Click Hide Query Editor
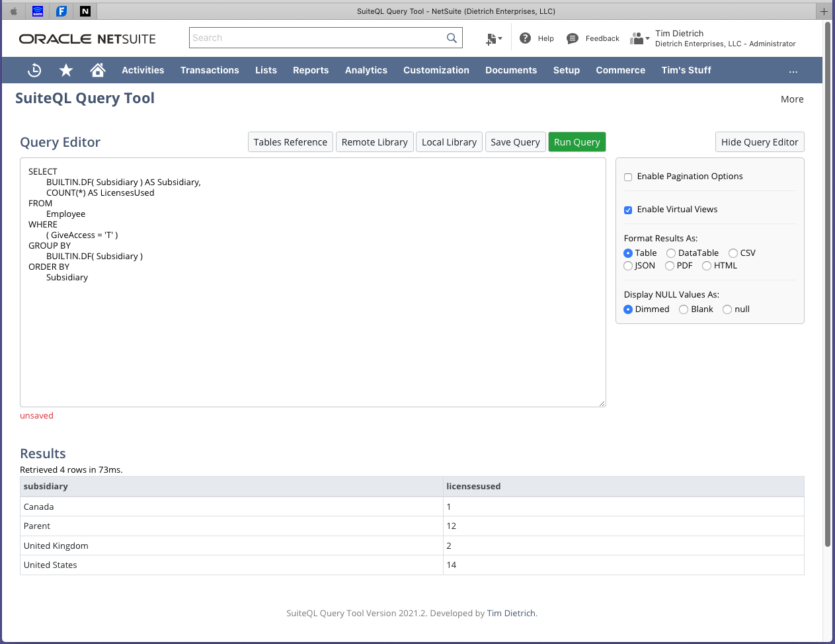Screen dimensions: 835x644 pos(760,142)
